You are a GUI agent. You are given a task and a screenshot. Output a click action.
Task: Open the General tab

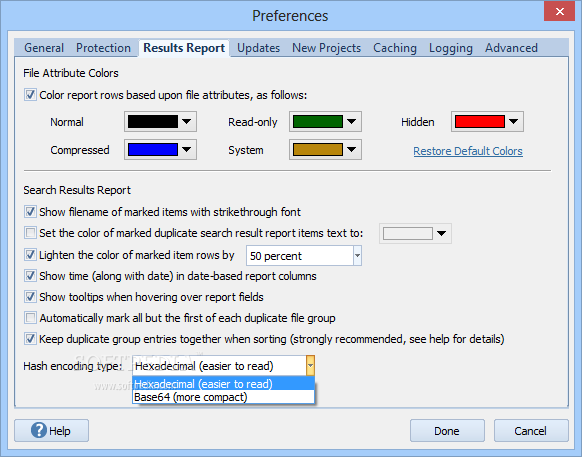pos(44,48)
